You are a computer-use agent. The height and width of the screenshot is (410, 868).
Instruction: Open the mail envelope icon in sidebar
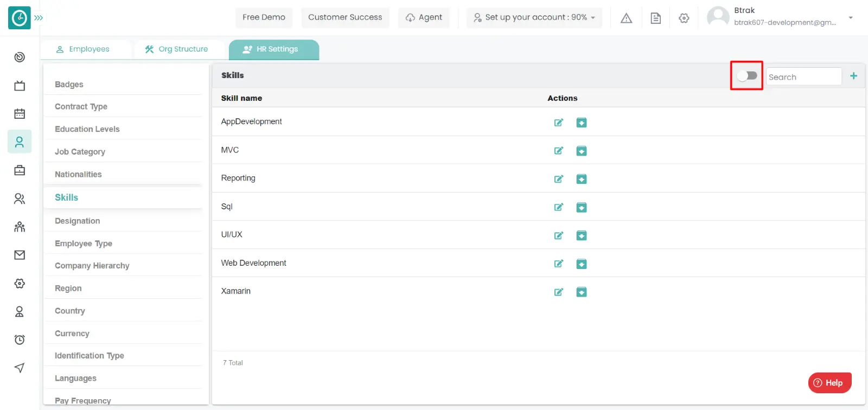20,255
